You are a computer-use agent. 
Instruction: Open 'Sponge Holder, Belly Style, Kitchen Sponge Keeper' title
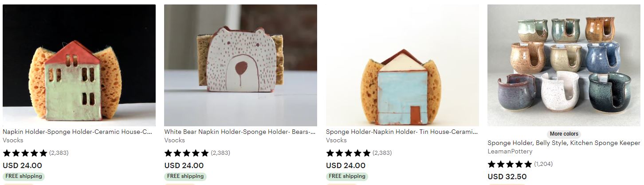564,143
